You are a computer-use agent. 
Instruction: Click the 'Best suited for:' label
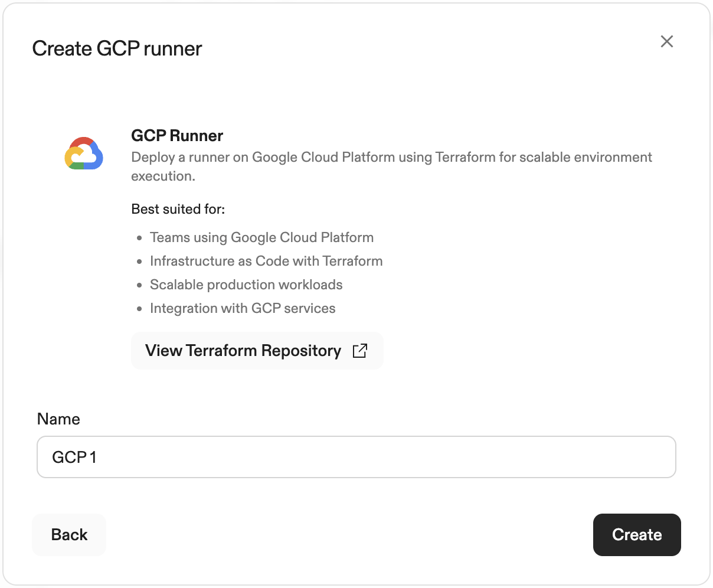178,209
